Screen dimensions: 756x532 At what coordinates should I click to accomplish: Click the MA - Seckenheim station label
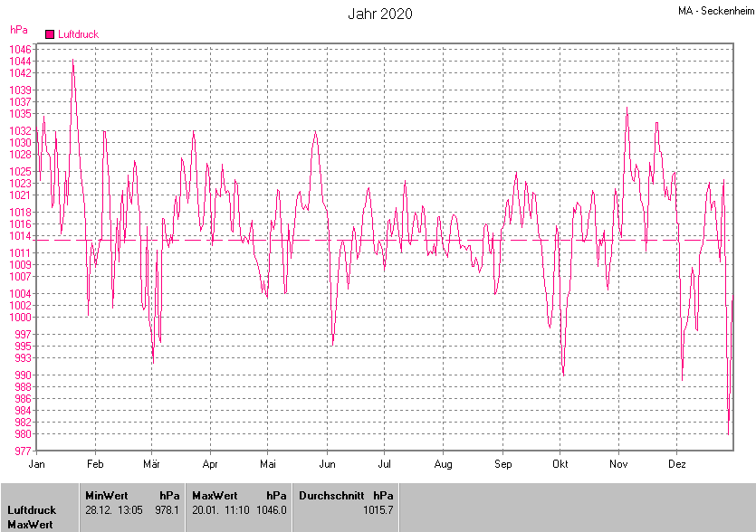pos(713,12)
